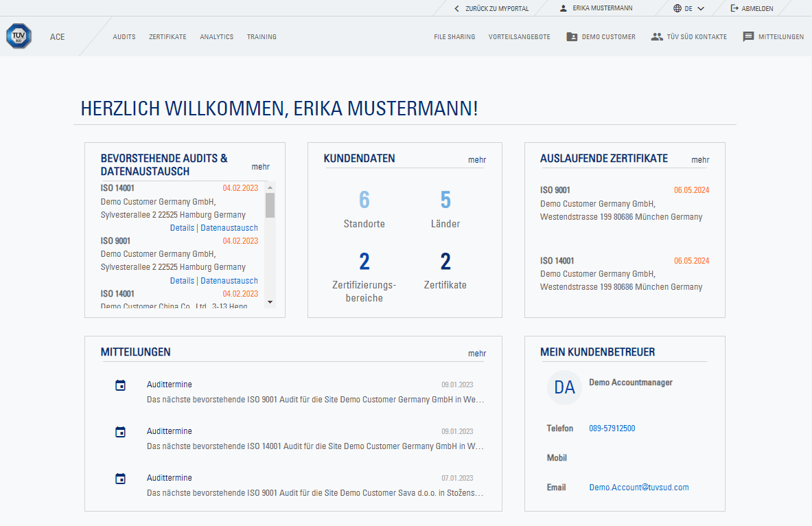Go to File Sharing
812x526 pixels.
point(454,37)
